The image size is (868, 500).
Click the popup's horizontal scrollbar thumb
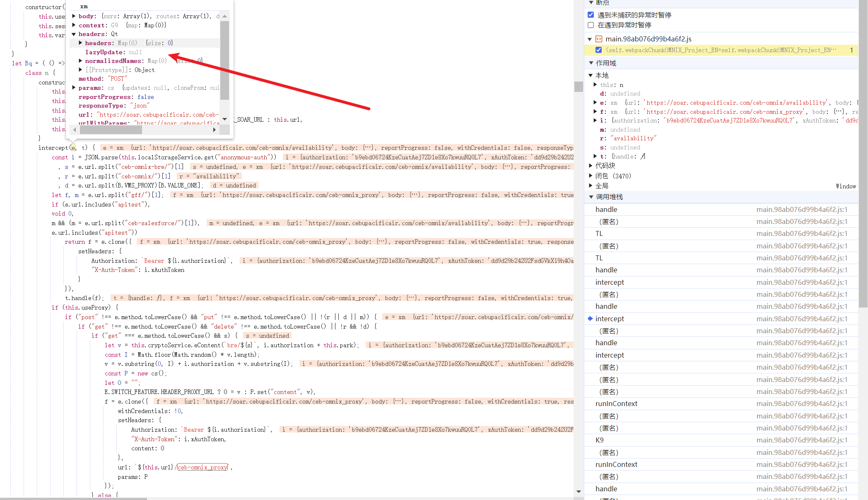[x=111, y=130]
